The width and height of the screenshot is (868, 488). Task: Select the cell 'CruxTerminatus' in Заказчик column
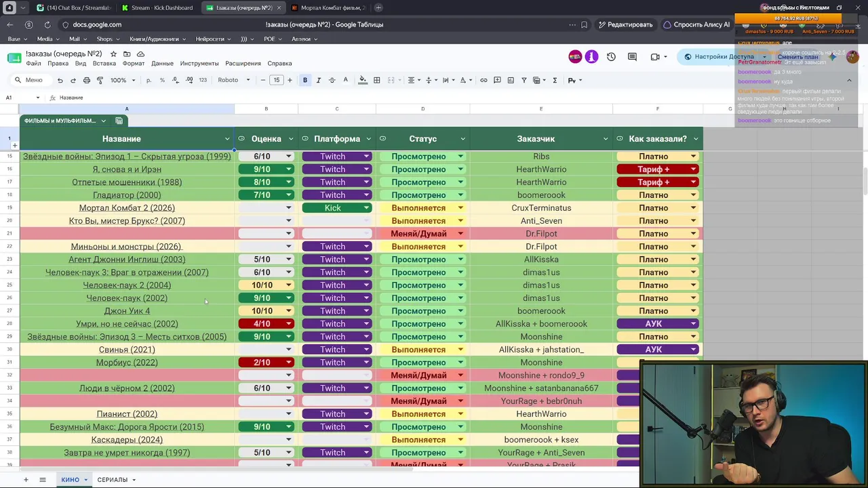(x=541, y=208)
